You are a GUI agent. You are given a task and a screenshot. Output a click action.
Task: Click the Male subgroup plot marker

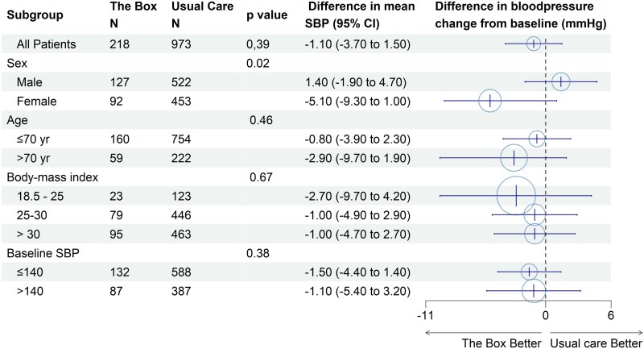pos(561,81)
